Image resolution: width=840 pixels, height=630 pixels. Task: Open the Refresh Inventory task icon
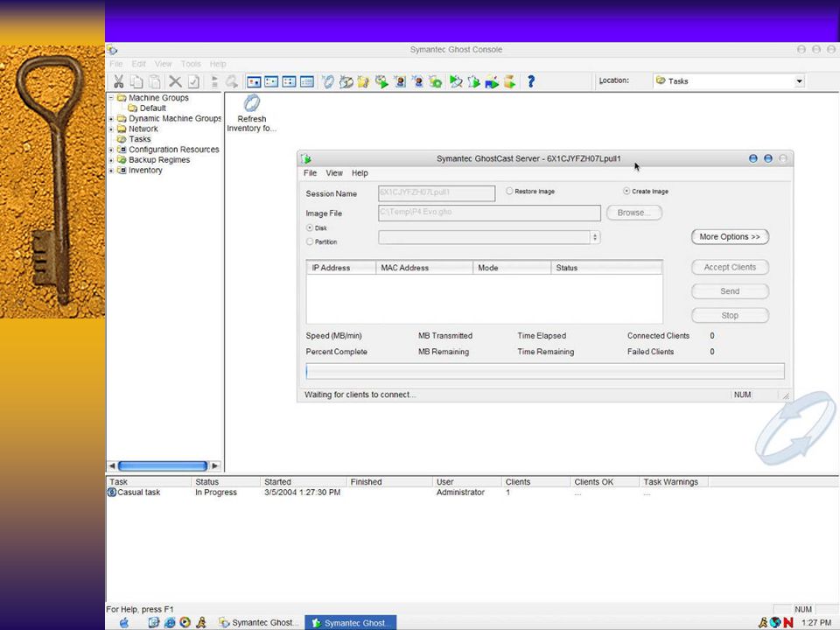252,103
